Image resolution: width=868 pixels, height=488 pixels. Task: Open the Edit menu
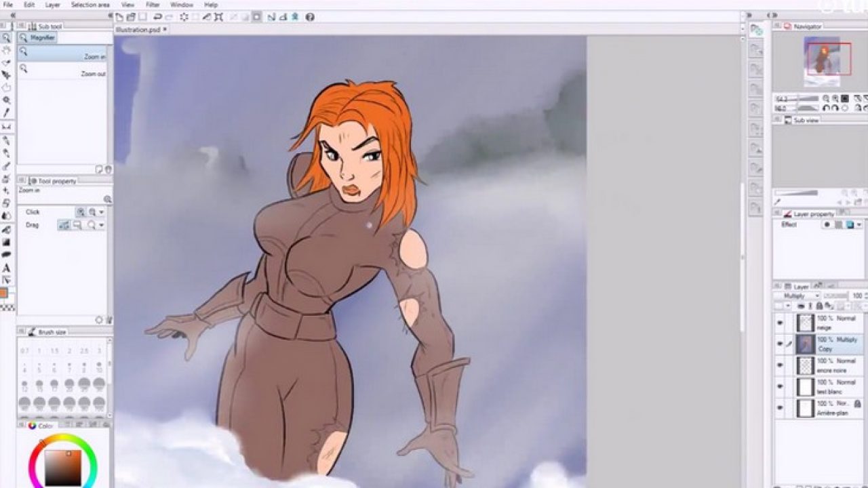tap(29, 5)
